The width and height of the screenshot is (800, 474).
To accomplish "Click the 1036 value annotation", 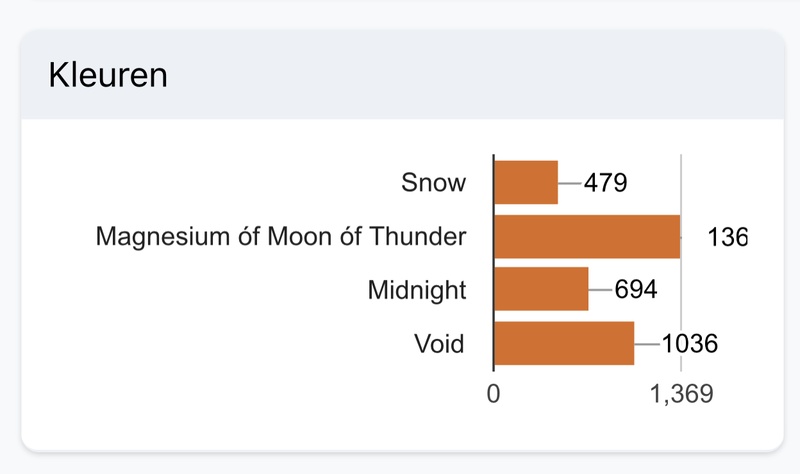I will (689, 345).
